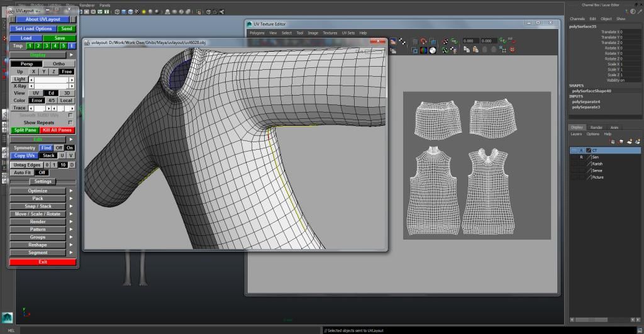Click the Light slider track
Screen dimensions: 644x334
click(50, 79)
